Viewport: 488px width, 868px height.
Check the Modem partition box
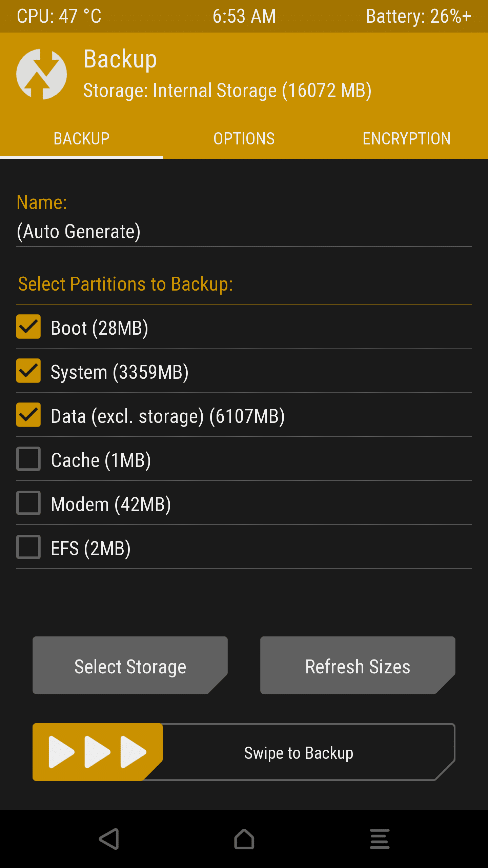tap(28, 503)
